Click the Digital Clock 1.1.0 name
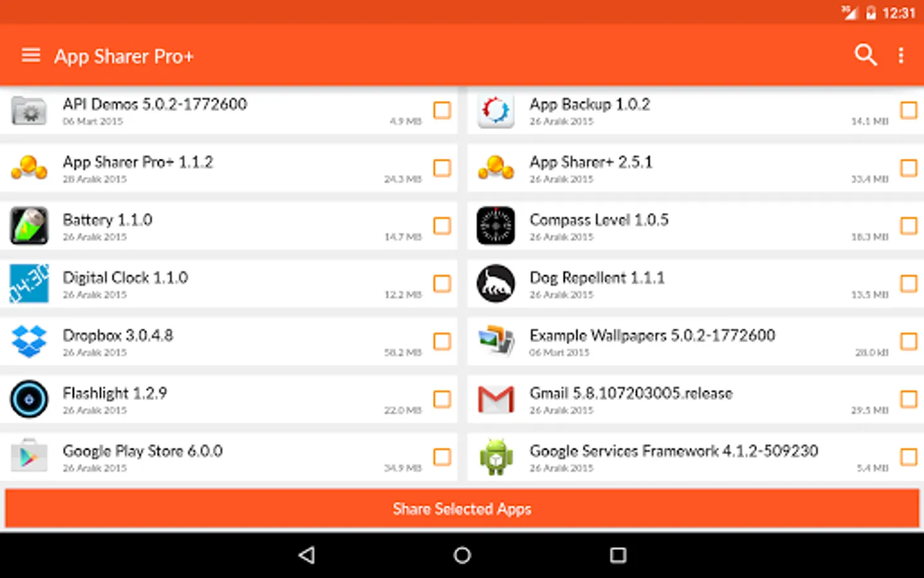 coord(125,277)
